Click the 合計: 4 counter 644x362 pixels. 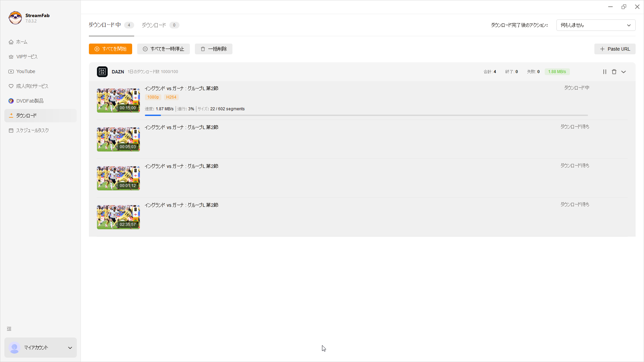click(x=490, y=72)
